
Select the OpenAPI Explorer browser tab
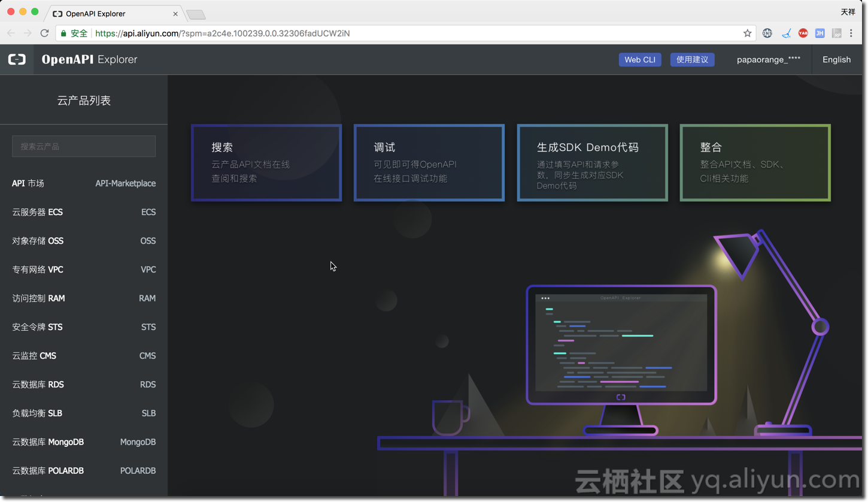[114, 13]
